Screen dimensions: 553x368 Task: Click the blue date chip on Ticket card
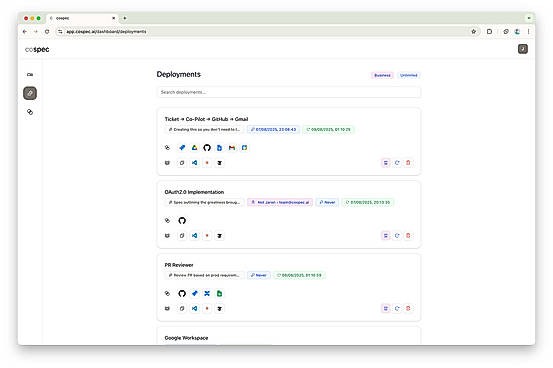(274, 129)
